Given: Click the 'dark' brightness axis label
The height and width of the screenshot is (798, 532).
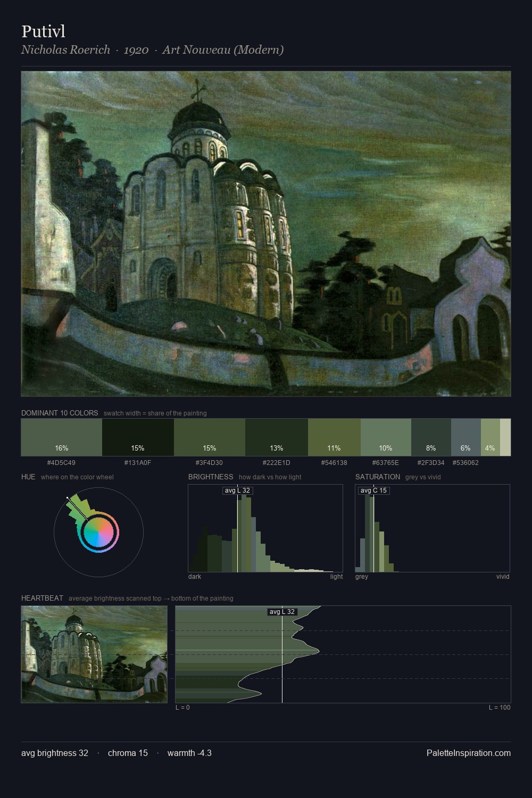Looking at the screenshot, I should coord(195,577).
